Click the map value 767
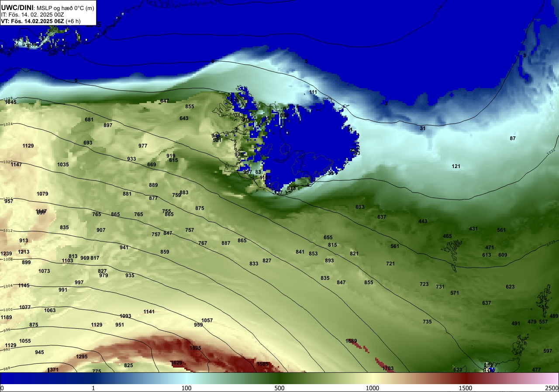 (x=203, y=243)
